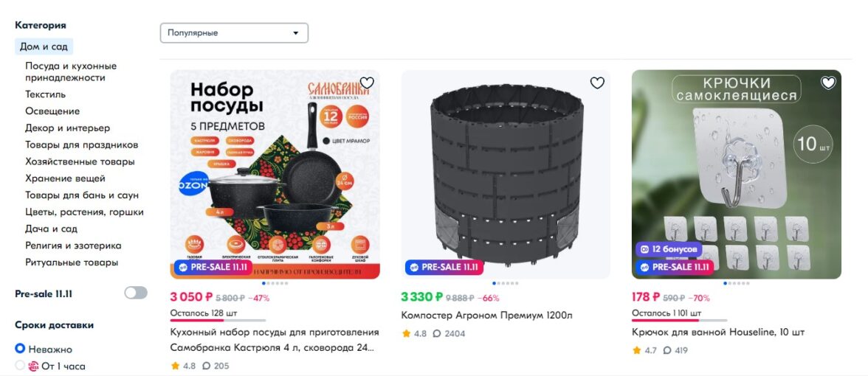Viewport: 868px width, 376px height.
Task: Go to Дача и сад category
Action: pos(51,229)
